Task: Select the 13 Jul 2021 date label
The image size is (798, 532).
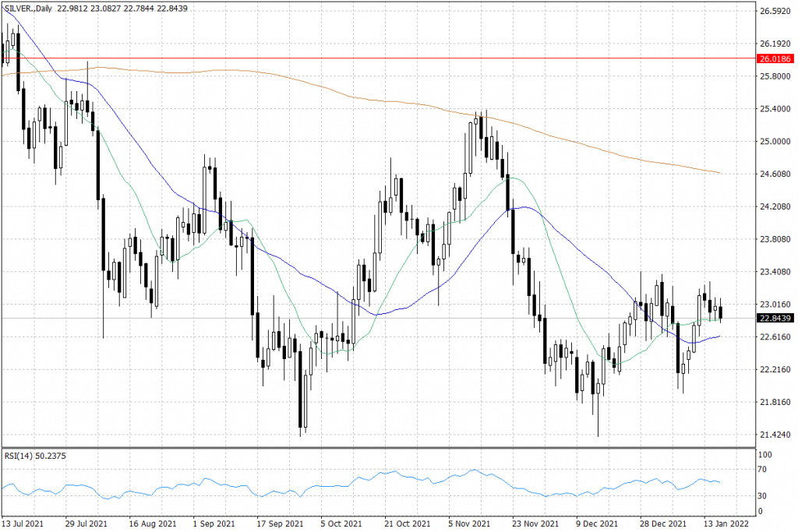Action: [x=23, y=523]
